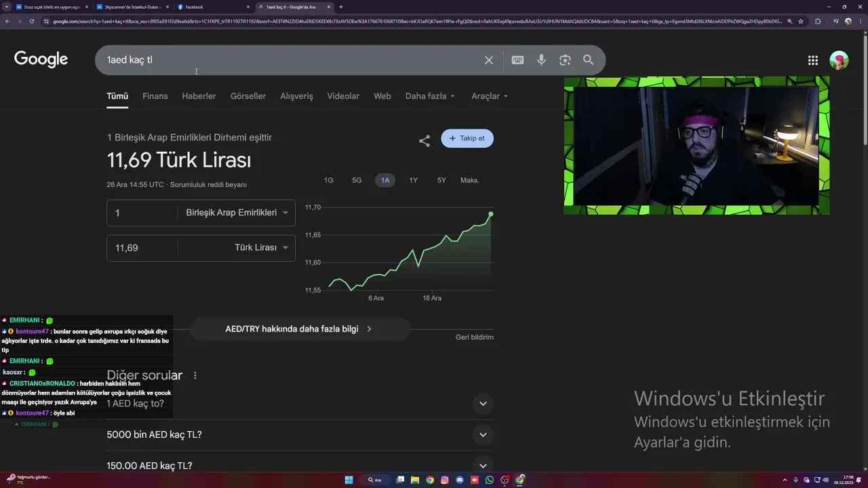Screen dimensions: 868x488
Task: Click the chart's latest data point
Action: pos(491,214)
